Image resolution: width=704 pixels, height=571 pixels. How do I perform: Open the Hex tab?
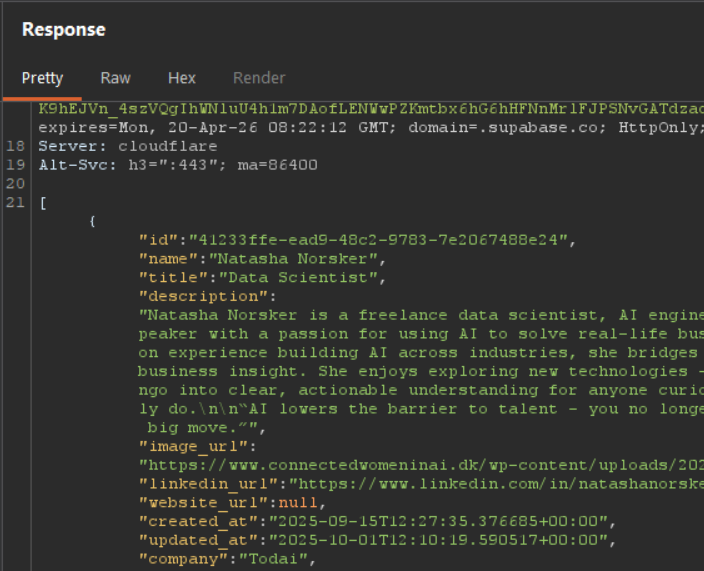[182, 78]
